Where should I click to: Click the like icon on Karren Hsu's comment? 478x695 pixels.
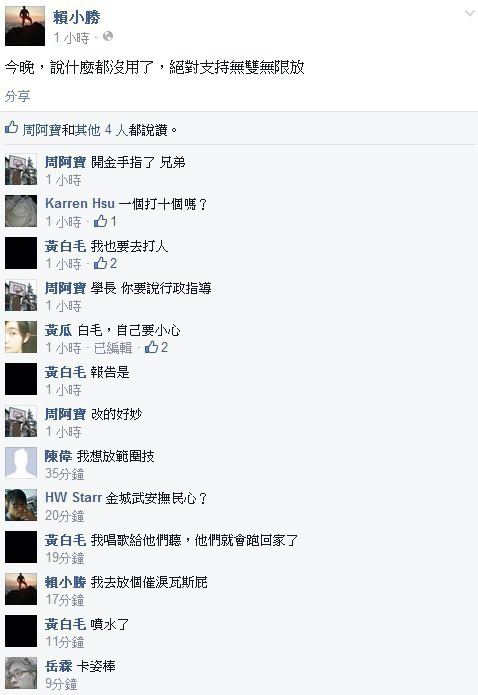pos(101,221)
